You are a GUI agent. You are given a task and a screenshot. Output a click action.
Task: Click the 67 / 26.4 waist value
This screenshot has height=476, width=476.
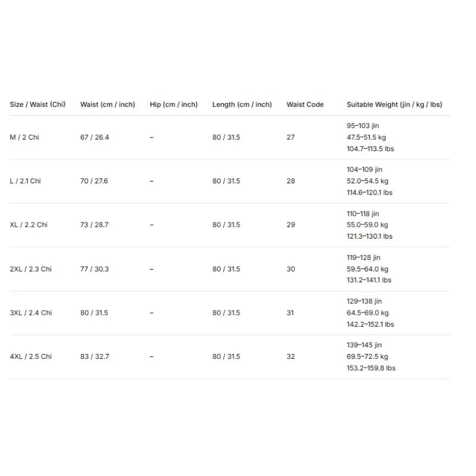point(95,137)
